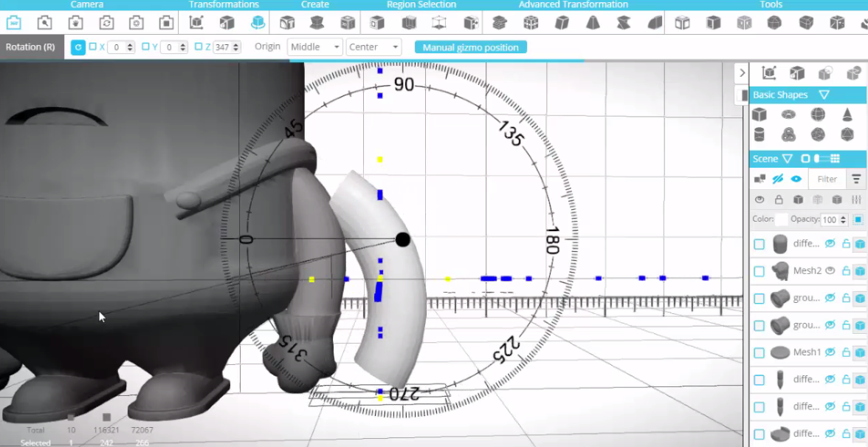This screenshot has height=447, width=868.
Task: Collapse the Basic Shapes section
Action: (x=824, y=95)
